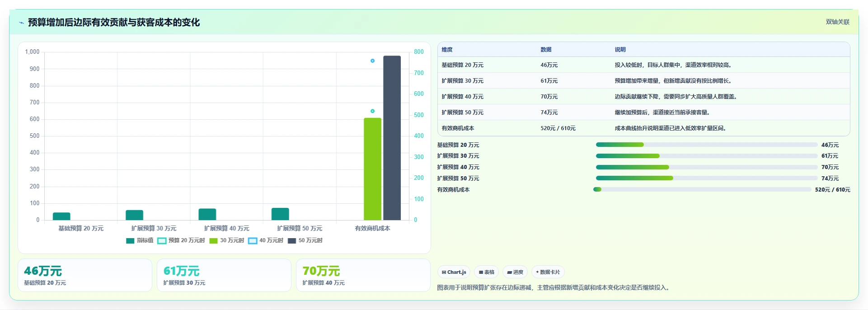Click the left axis value 1,000
The width and height of the screenshot is (868, 310).
click(32, 52)
